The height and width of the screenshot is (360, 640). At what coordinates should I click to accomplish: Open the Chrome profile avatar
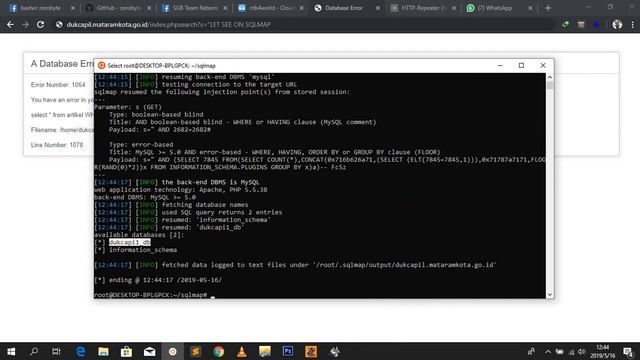click(x=617, y=24)
